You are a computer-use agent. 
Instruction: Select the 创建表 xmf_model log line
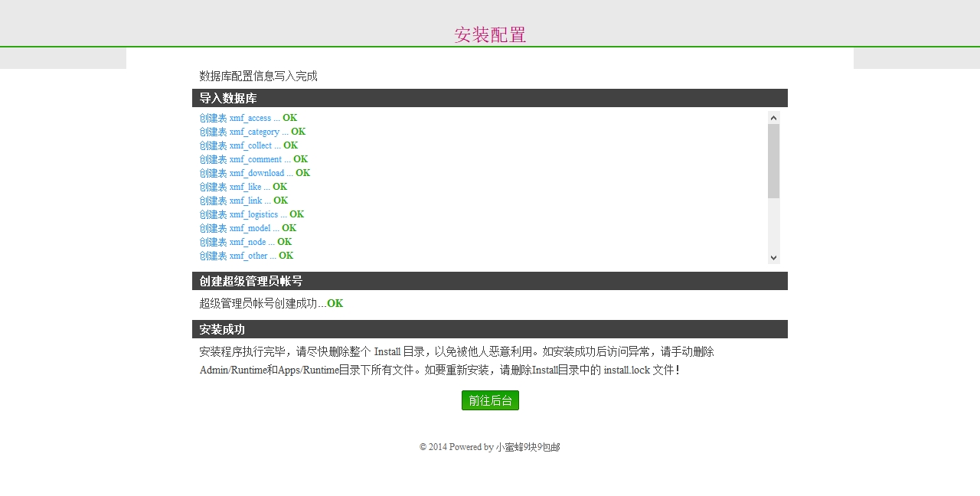[248, 228]
